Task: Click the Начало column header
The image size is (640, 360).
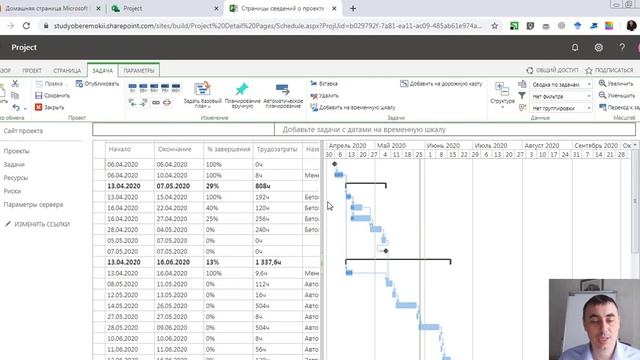Action: point(130,149)
